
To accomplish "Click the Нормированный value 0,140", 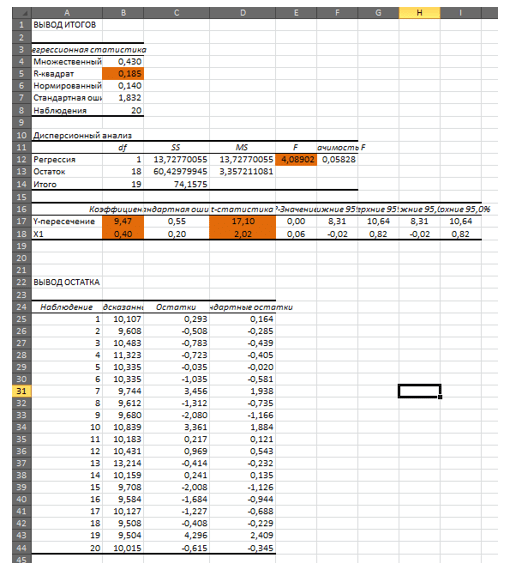I will [x=123, y=86].
